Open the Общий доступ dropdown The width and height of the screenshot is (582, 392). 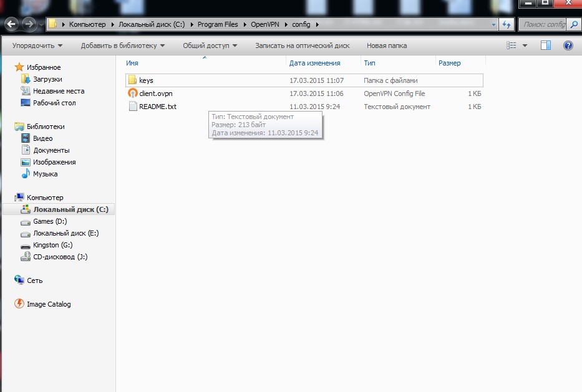pyautogui.click(x=210, y=45)
